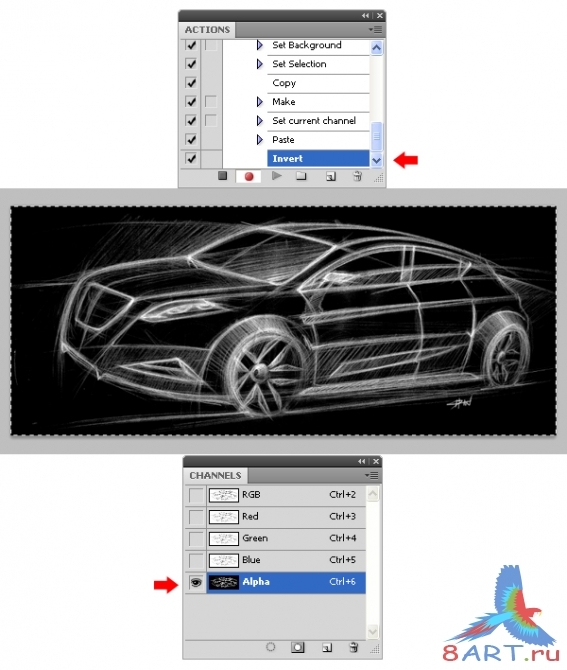567x670 pixels.
Task: Toggle the Alpha channel eye visibility
Action: [x=196, y=582]
